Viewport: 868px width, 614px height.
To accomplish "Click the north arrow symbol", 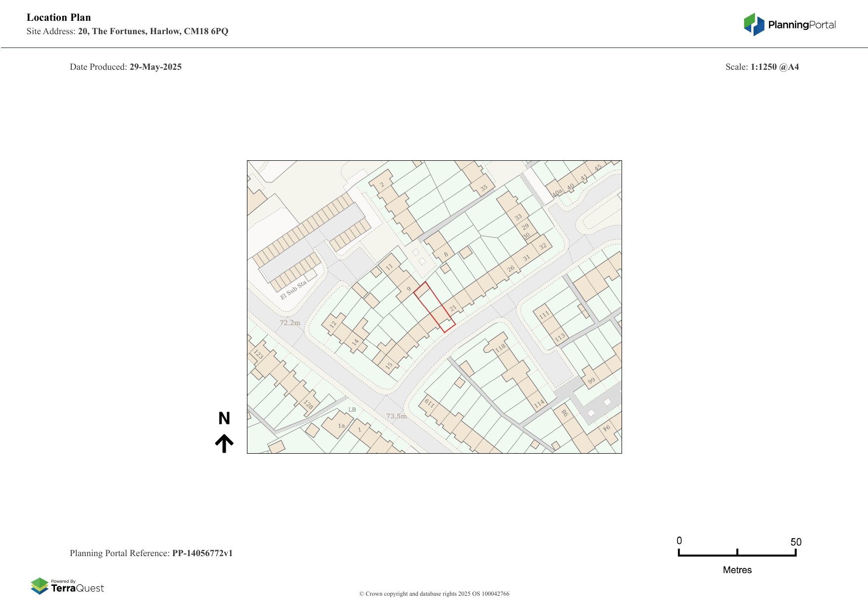I will click(x=224, y=443).
